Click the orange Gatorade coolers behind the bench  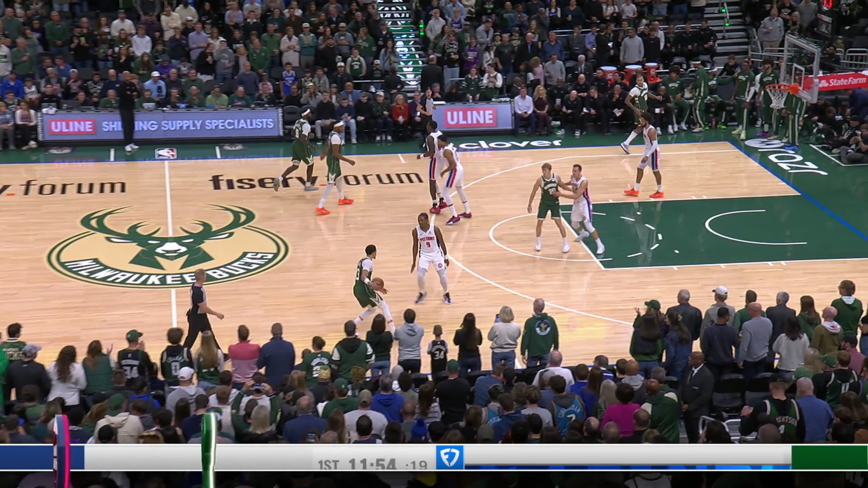[x=630, y=73]
